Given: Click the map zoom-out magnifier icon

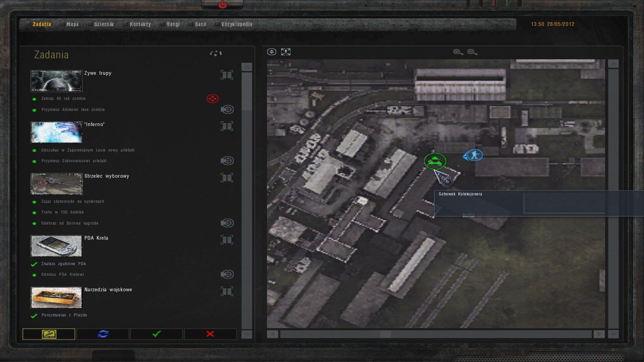Looking at the screenshot, I should coord(472,52).
